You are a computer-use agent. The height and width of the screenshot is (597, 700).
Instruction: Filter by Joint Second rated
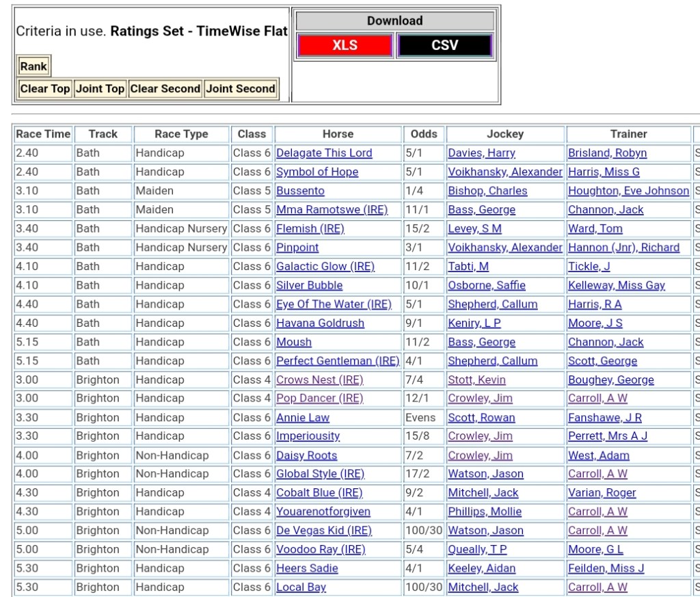241,88
